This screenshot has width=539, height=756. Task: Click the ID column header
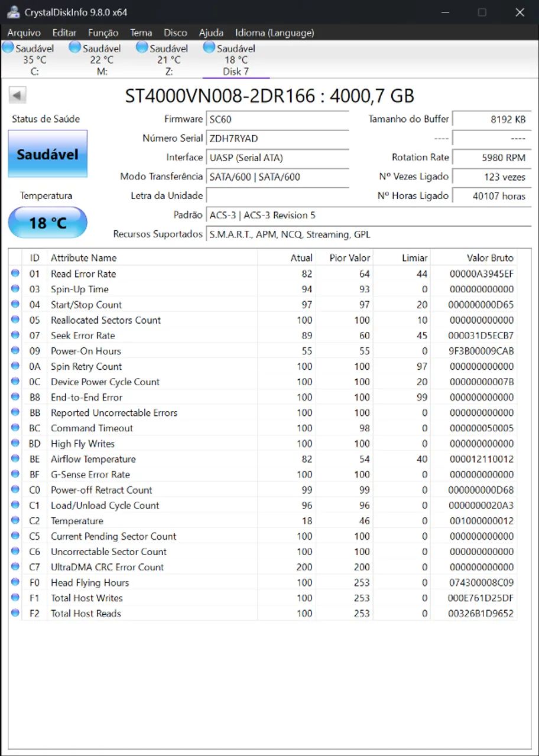(x=35, y=258)
